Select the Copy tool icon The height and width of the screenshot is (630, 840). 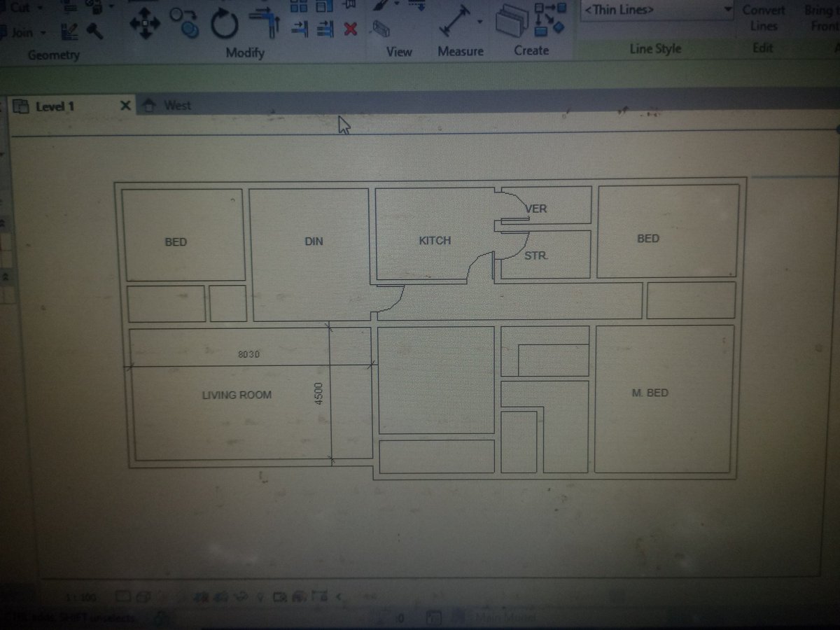[185, 24]
